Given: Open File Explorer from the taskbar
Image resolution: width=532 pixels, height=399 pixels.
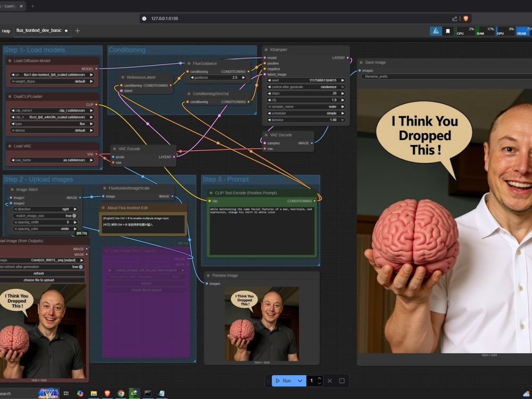Looking at the screenshot, I should point(94,393).
